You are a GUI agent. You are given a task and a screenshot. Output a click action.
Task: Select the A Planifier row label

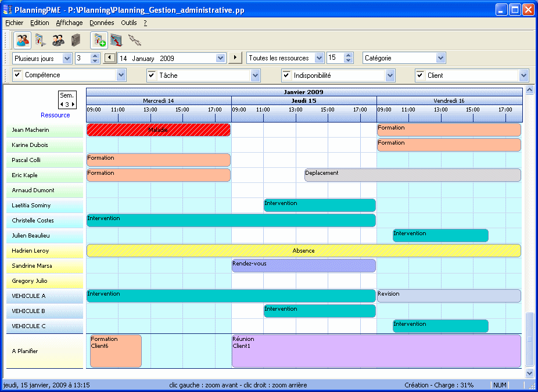[x=45, y=351]
